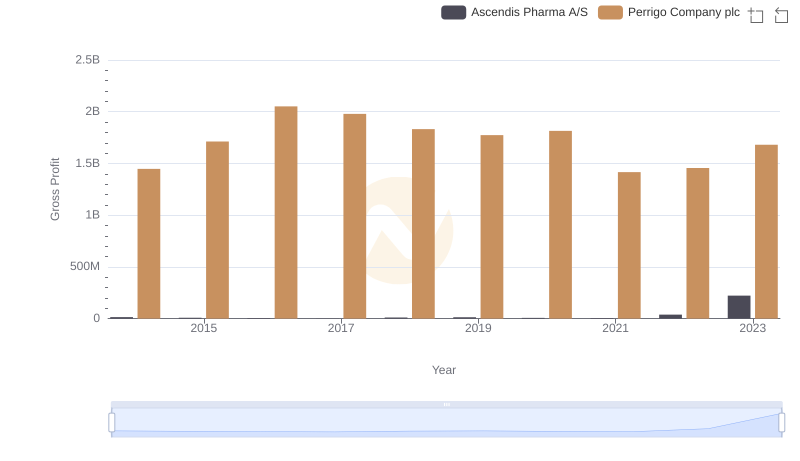Click Perrigo bar for 2019
Image resolution: width=800 pixels, height=461 pixels.
pos(492,227)
